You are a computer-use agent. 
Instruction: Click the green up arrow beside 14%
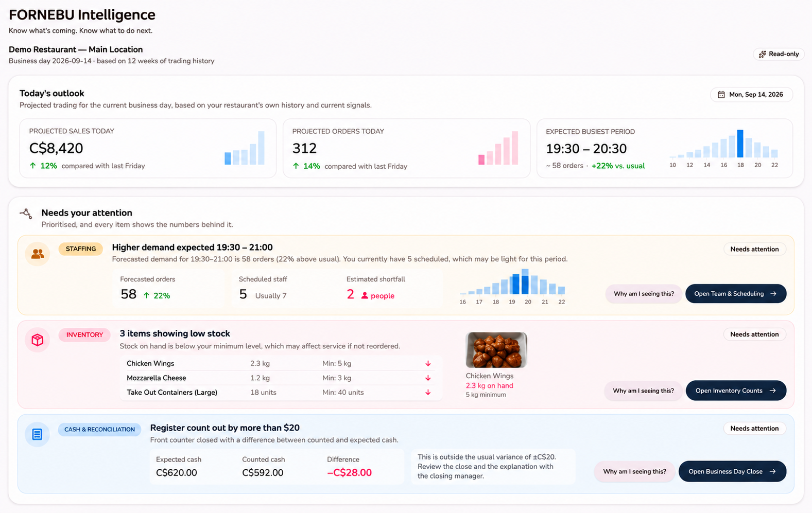[296, 166]
